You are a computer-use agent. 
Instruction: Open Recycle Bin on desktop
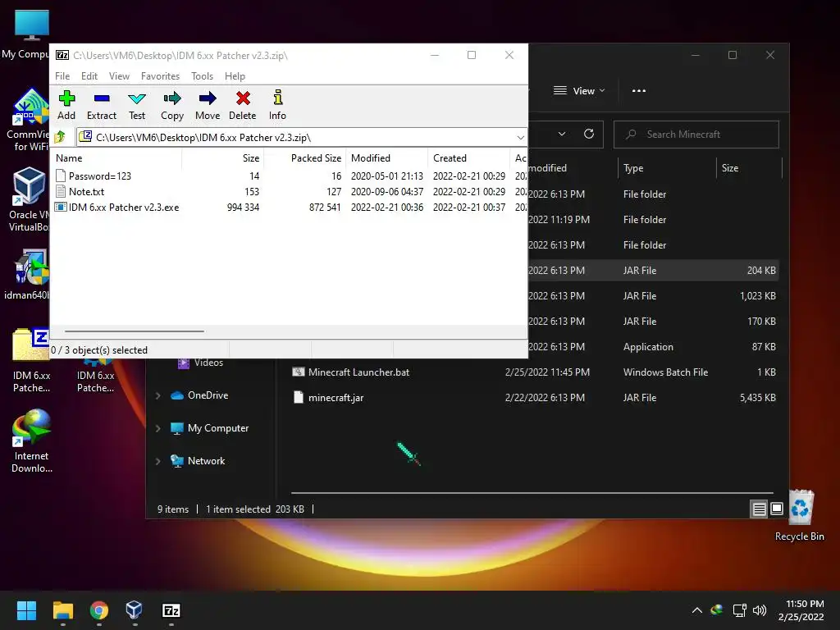point(799,515)
